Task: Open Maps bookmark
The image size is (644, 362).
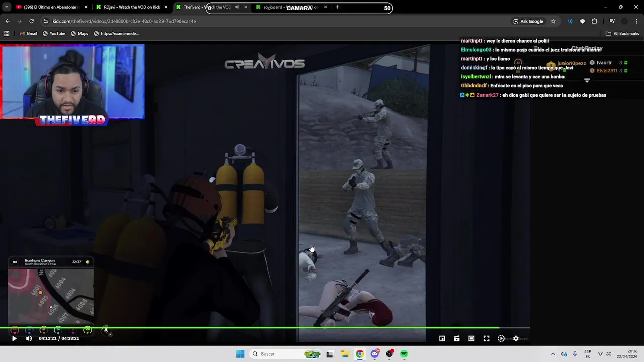Action: pos(79,33)
